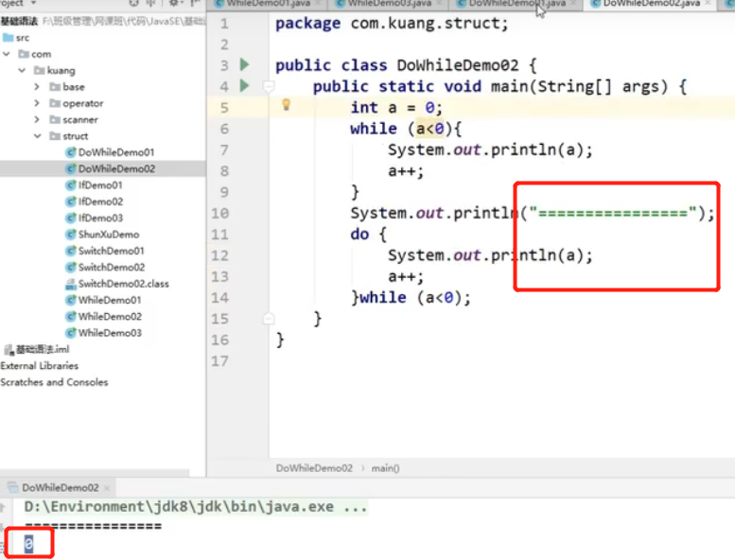Switch to DoWhileDemo01.java tab
Image resolution: width=735 pixels, height=560 pixels.
517,4
